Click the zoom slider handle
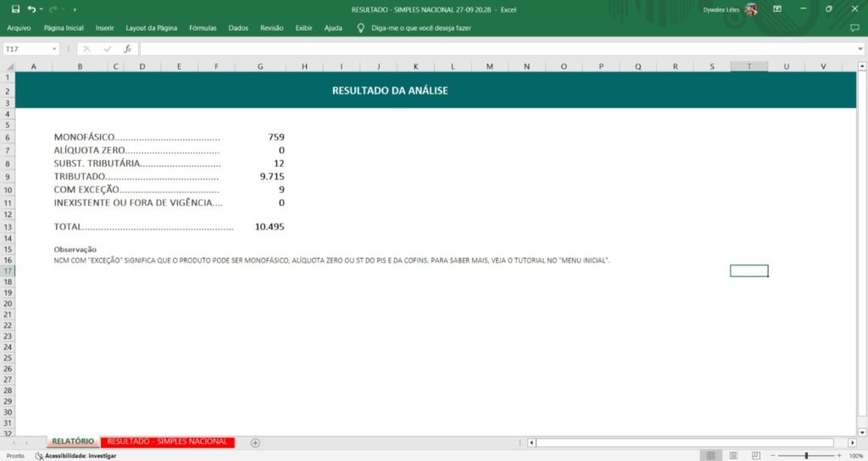 [x=805, y=455]
